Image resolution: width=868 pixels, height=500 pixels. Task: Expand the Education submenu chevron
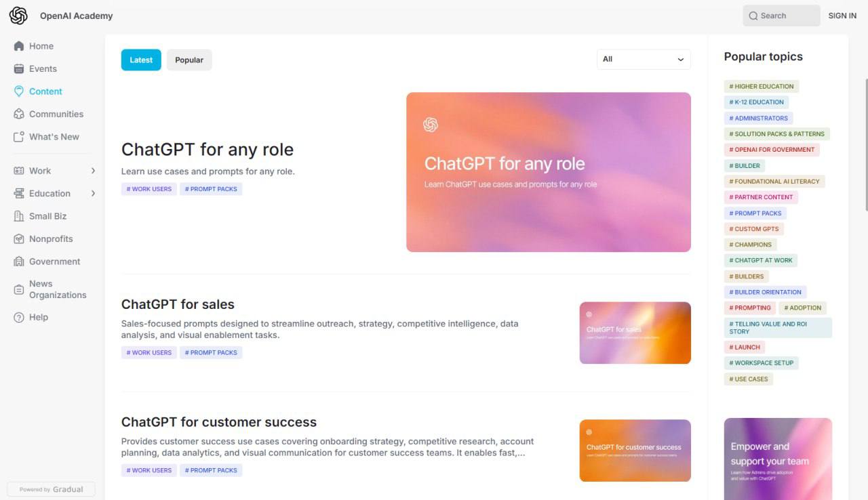tap(93, 194)
